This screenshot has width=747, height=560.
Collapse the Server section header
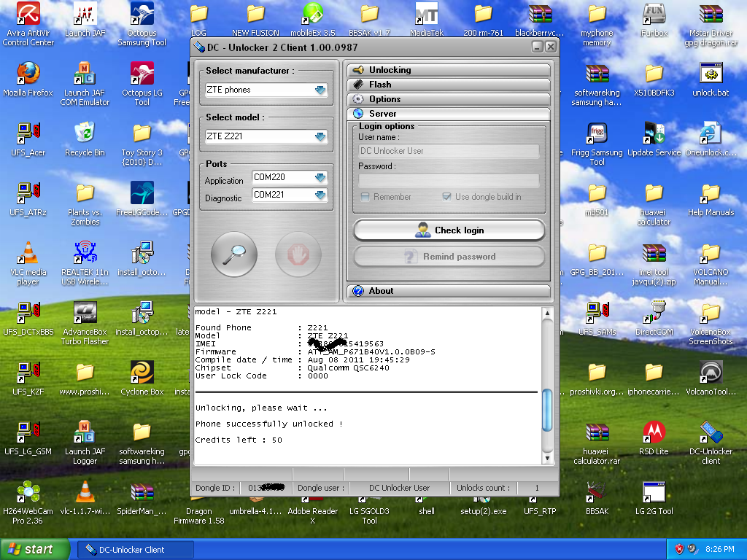(x=449, y=114)
